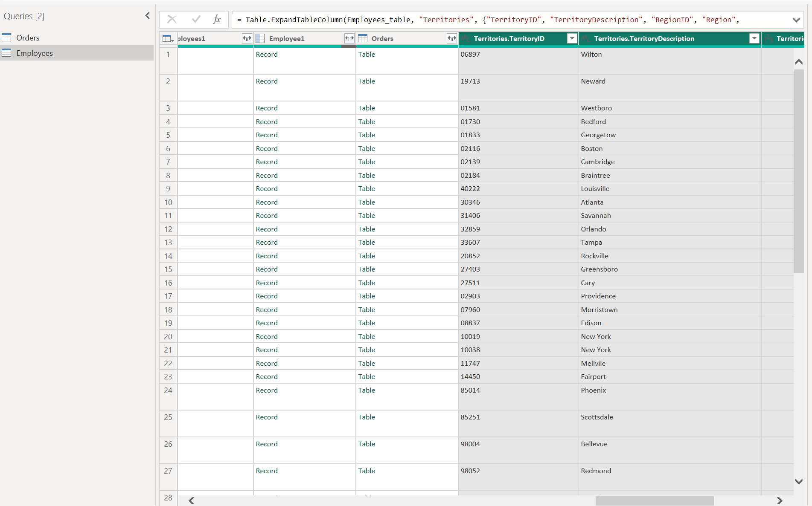The image size is (812, 506).
Task: Click the horizontal scrollbar thumb
Action: click(x=654, y=500)
